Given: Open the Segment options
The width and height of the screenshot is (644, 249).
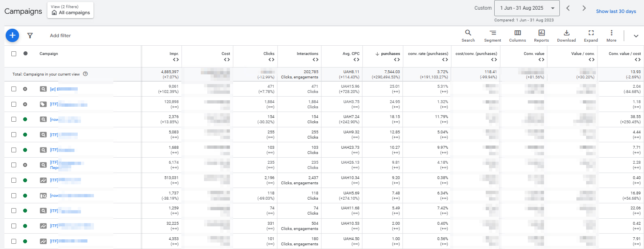Looking at the screenshot, I should coord(492,36).
